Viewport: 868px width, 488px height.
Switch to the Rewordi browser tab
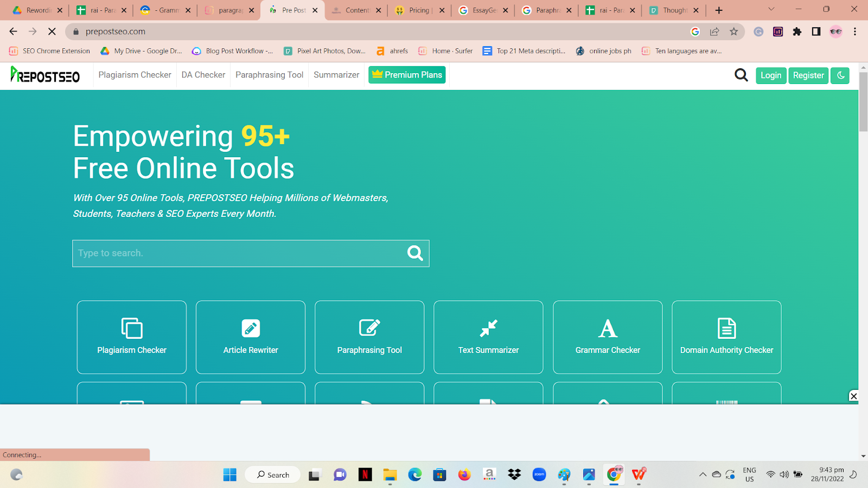[36, 10]
